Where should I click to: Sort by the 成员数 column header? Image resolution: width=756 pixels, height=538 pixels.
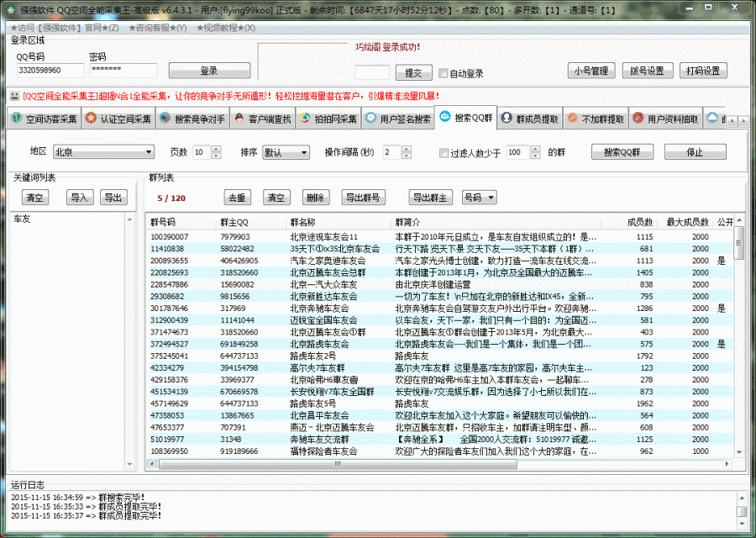[629, 222]
